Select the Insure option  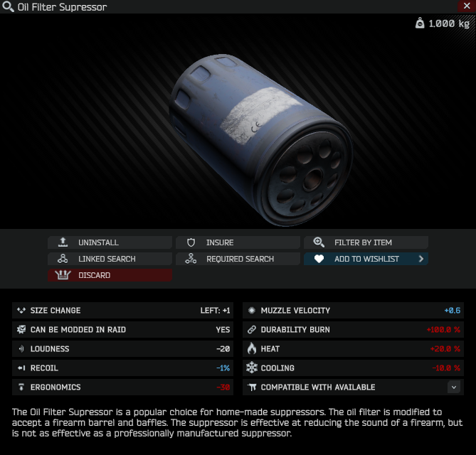pos(238,242)
